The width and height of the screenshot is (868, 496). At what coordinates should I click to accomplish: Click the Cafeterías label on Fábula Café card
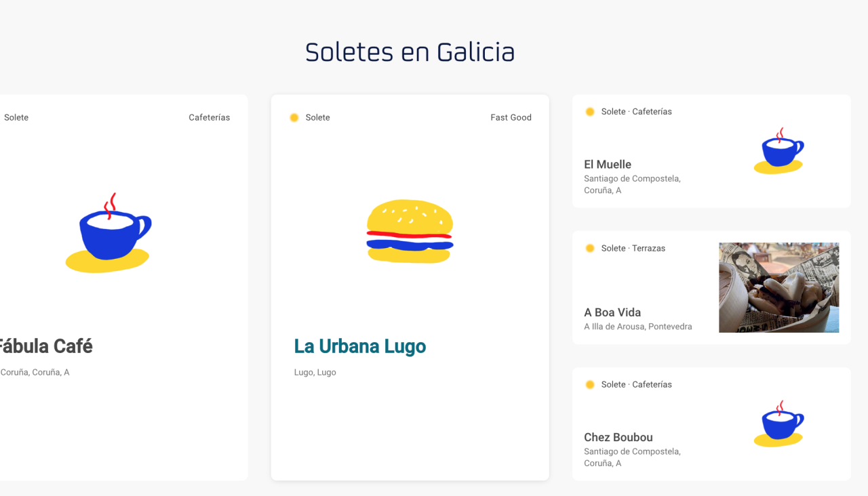[x=209, y=118]
